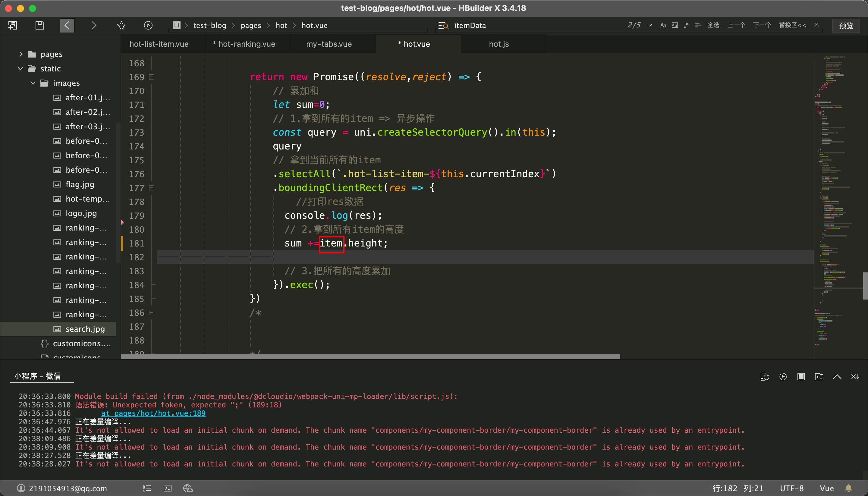Viewport: 868px width, 496px height.
Task: Click 上一个 previous match button
Action: [736, 25]
